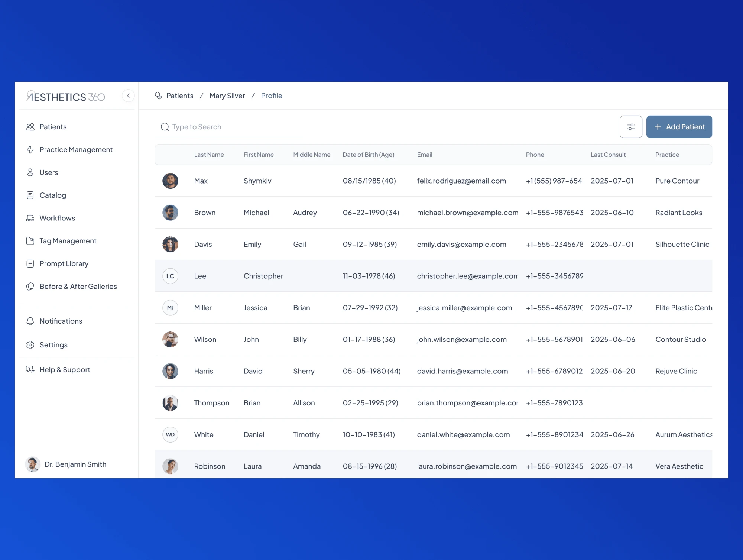Open Dr. Benjamin Smith account profile

[66, 464]
